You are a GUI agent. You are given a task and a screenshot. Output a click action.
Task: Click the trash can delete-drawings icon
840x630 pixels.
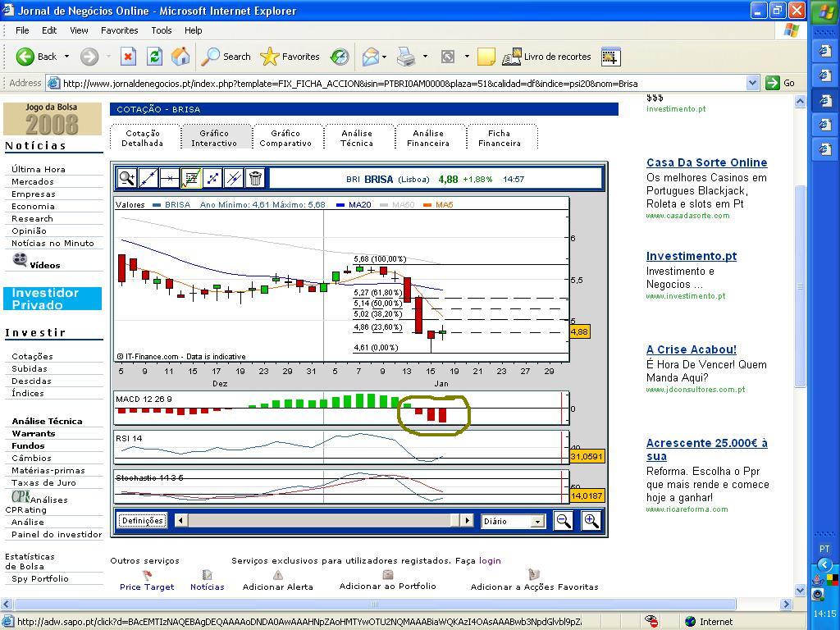click(x=256, y=178)
